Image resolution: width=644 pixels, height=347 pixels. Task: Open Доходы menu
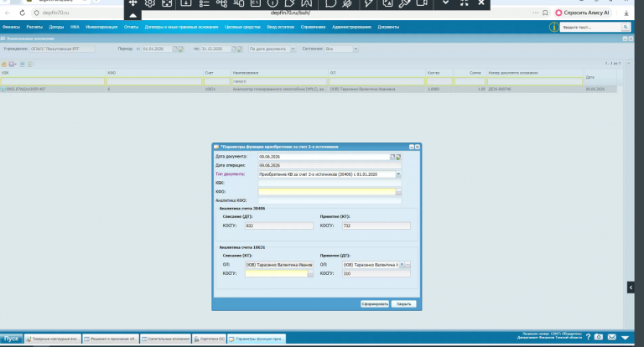point(56,27)
